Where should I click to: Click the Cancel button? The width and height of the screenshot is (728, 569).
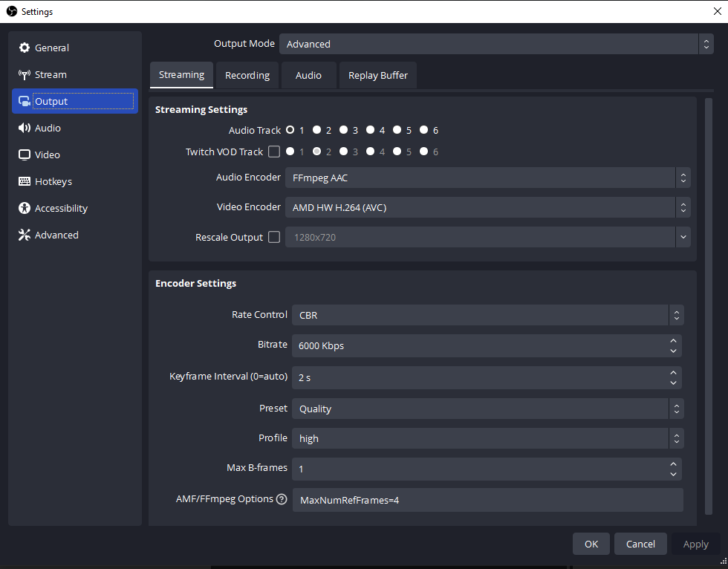coord(640,544)
